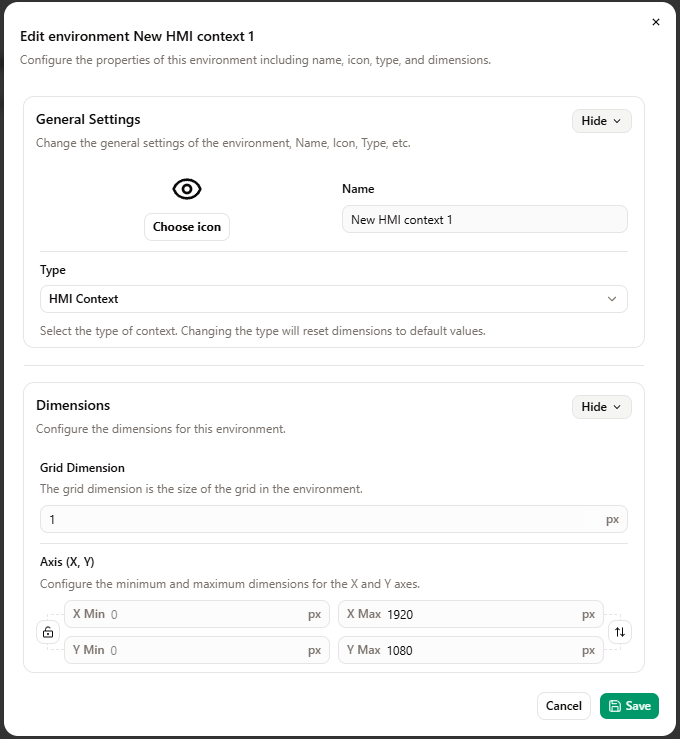Open the Type dropdown showing HMI Context
This screenshot has width=680, height=739.
(x=333, y=299)
